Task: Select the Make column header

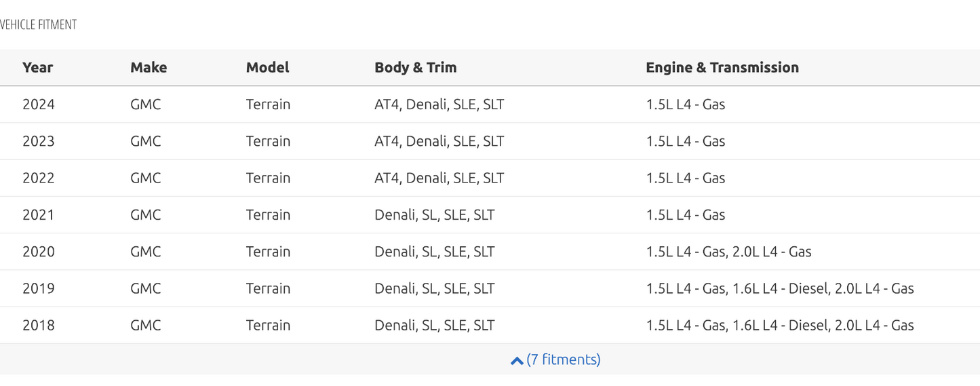Action: 149,67
